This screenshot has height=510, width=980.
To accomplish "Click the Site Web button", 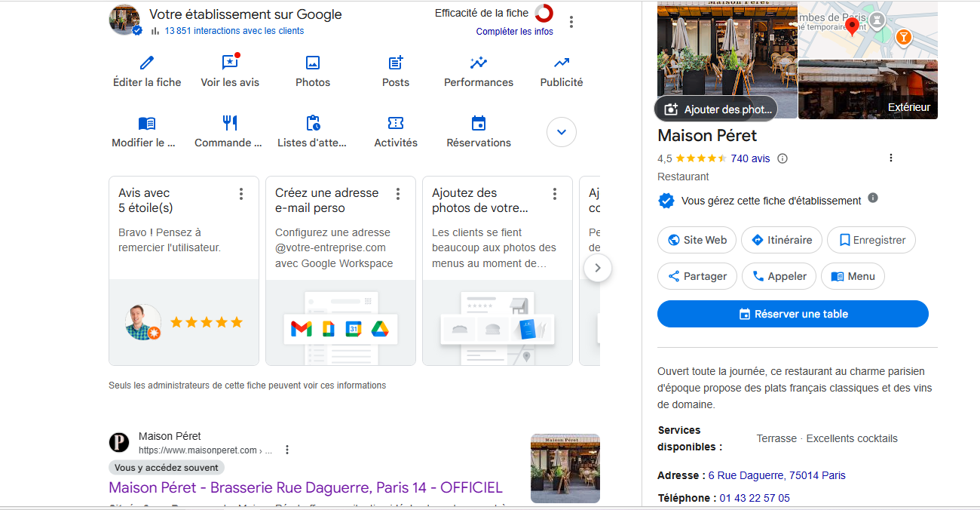I will point(697,240).
